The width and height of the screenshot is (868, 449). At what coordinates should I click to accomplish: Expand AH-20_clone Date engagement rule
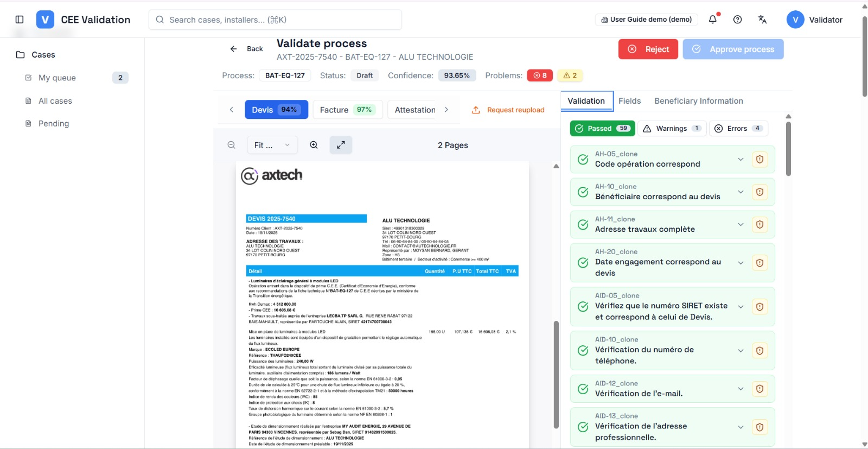(741, 263)
